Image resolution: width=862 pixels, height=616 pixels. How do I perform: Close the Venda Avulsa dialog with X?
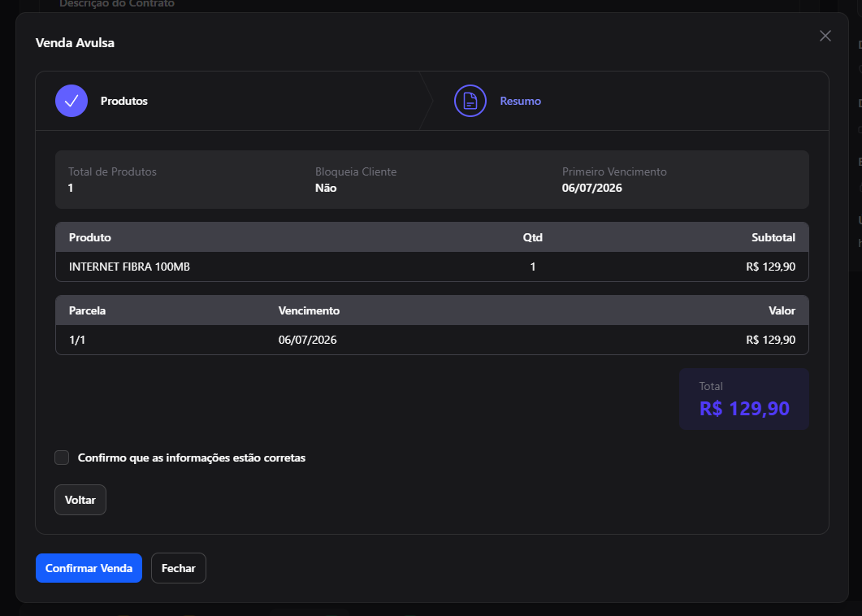825,36
